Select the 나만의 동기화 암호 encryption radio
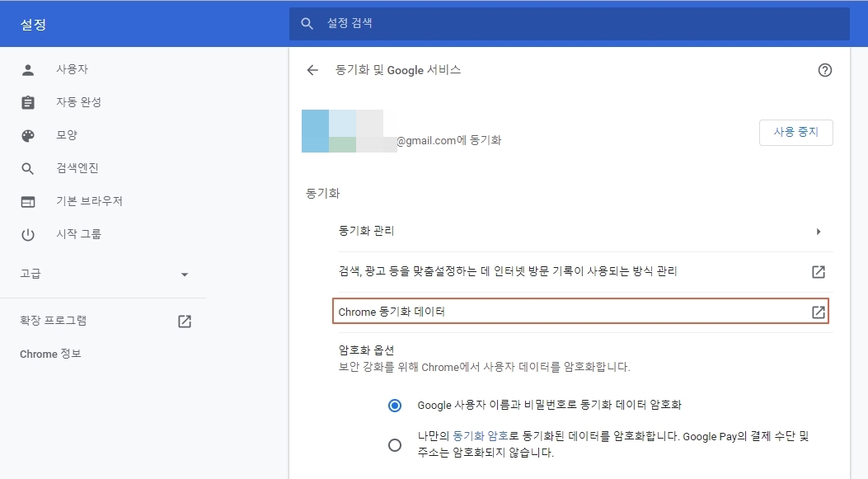 395,444
